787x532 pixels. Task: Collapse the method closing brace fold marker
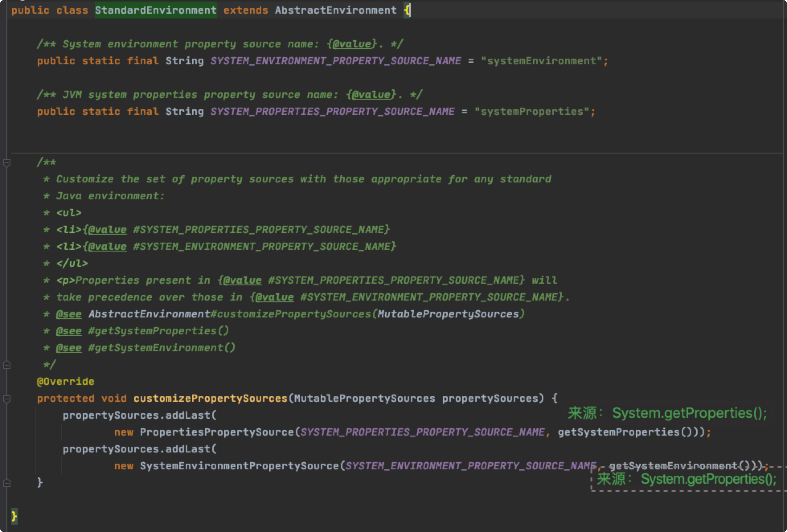(x=7, y=483)
